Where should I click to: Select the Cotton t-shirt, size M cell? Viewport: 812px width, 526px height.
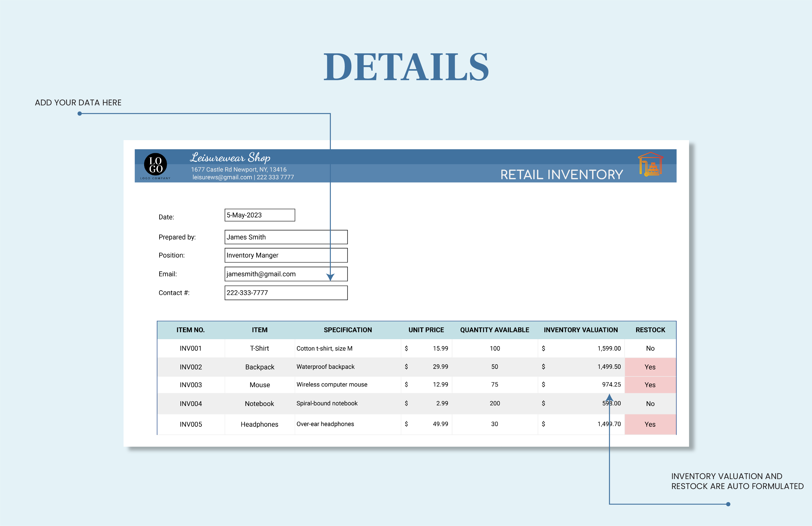[348, 348]
